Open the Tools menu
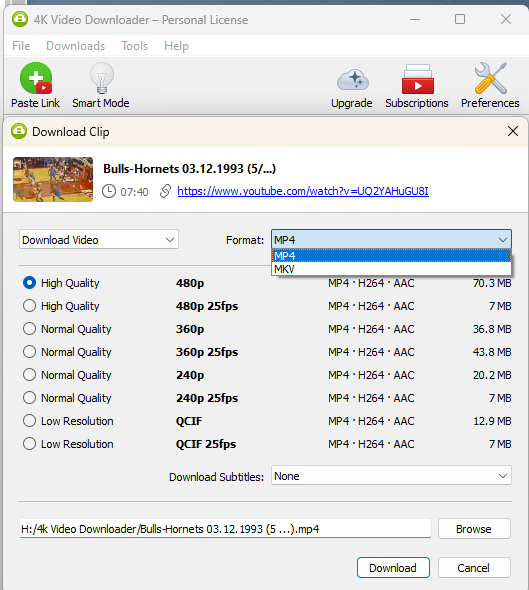The width and height of the screenshot is (529, 590). click(134, 46)
